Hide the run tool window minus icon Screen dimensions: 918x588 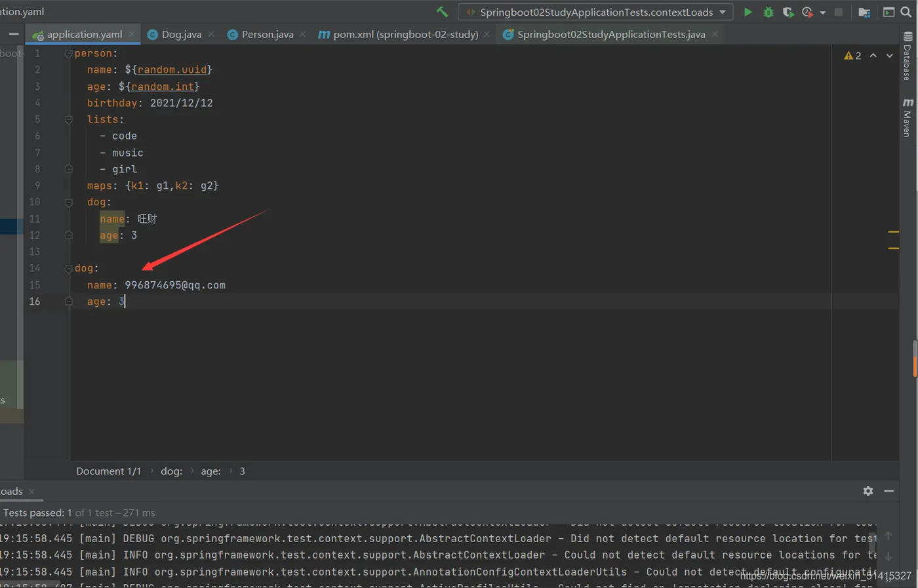click(x=889, y=491)
